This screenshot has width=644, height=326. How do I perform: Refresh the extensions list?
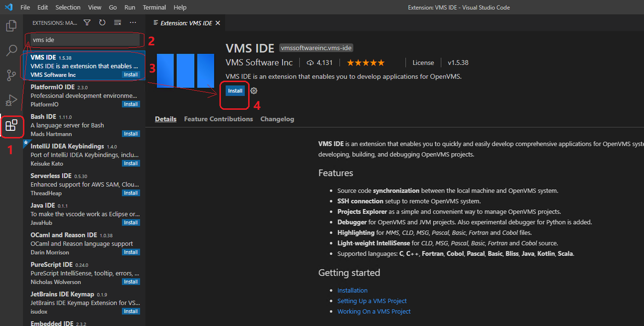tap(102, 23)
